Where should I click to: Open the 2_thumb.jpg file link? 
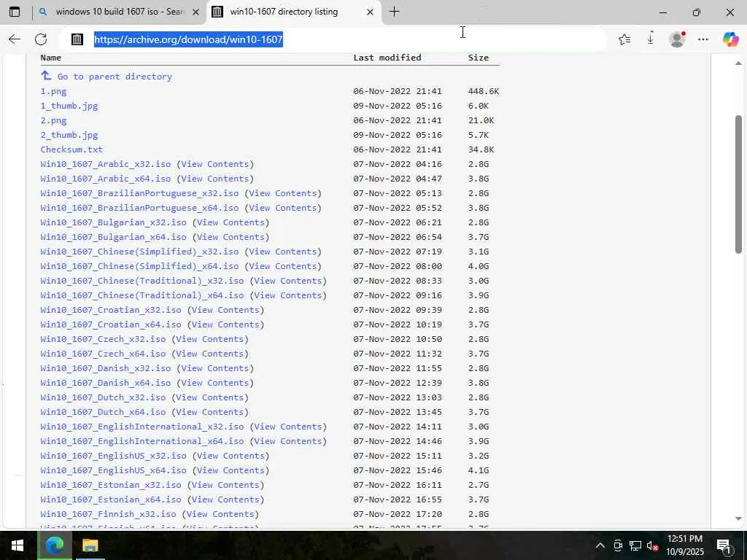pyautogui.click(x=69, y=135)
